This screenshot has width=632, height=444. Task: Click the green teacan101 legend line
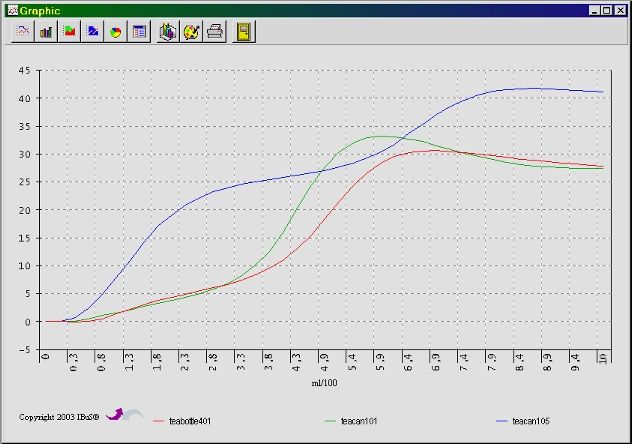click(x=331, y=421)
